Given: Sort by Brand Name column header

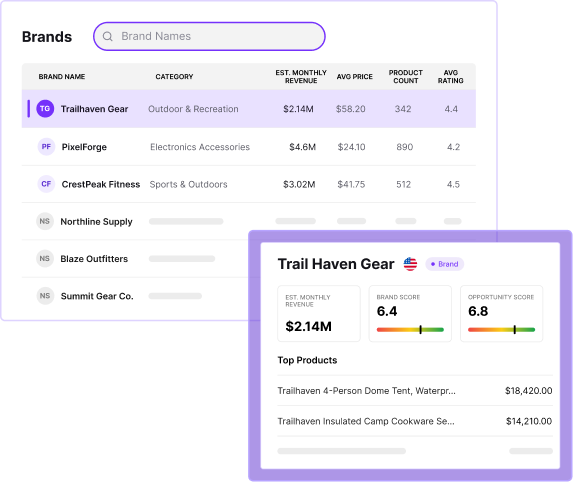Looking at the screenshot, I should coord(62,77).
